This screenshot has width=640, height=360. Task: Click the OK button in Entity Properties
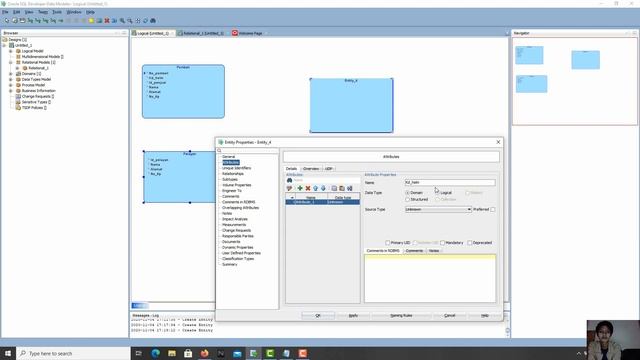(x=318, y=316)
